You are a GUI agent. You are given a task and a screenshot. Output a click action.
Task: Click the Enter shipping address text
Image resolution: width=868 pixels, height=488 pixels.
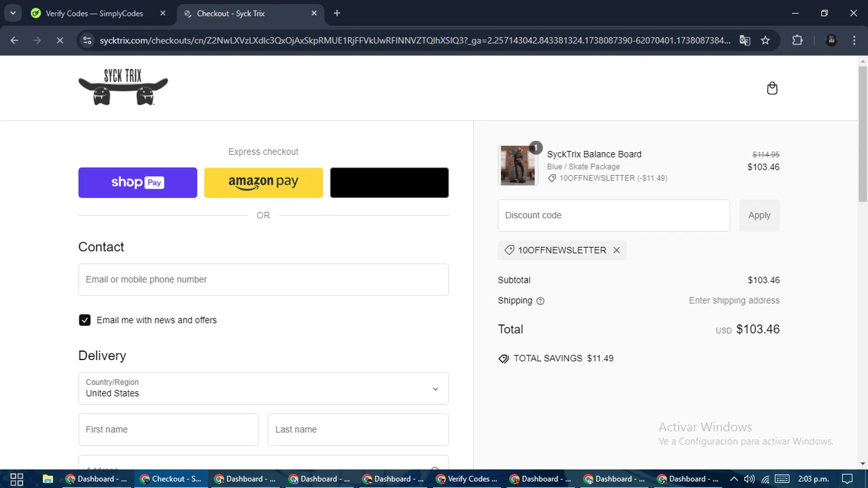(x=734, y=301)
